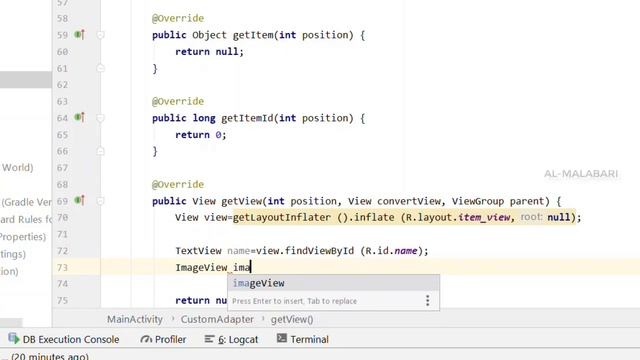Click the R.id.name reference on line 72
This screenshot has width=640, height=360.
[x=391, y=251]
